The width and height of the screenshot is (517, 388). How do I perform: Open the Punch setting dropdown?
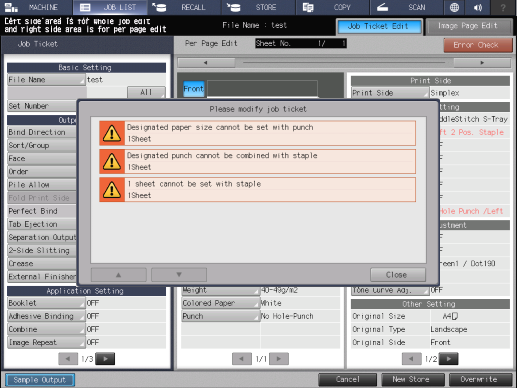coord(220,316)
